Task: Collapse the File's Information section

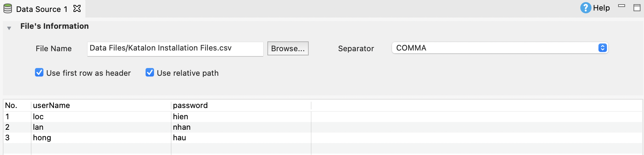Action: 9,28
